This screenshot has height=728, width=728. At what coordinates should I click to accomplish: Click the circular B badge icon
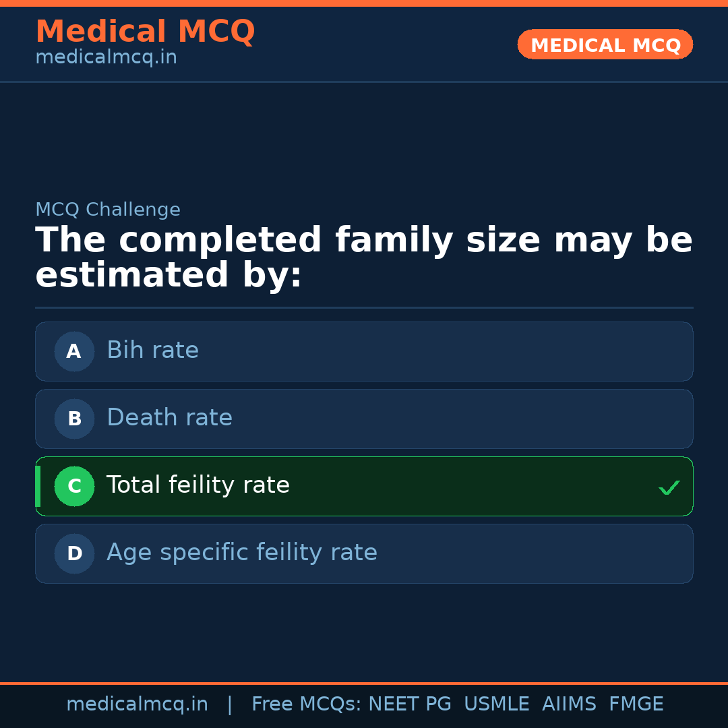pos(74,419)
